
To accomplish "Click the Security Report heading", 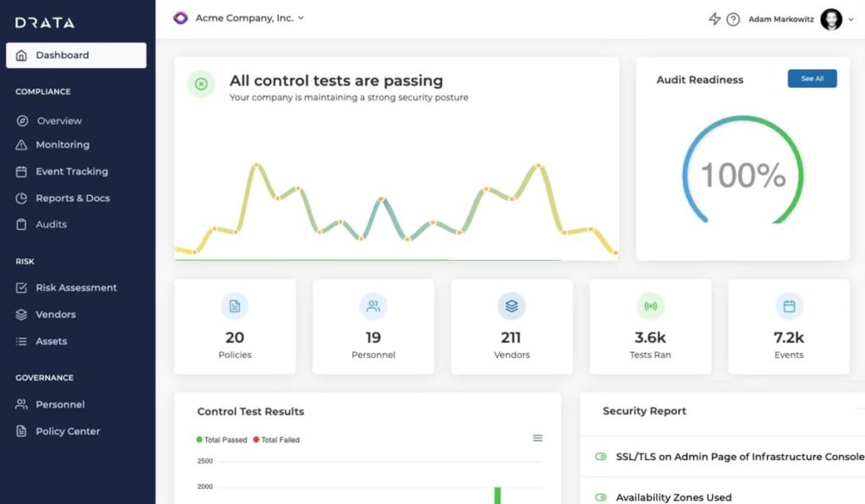I will (x=645, y=411).
